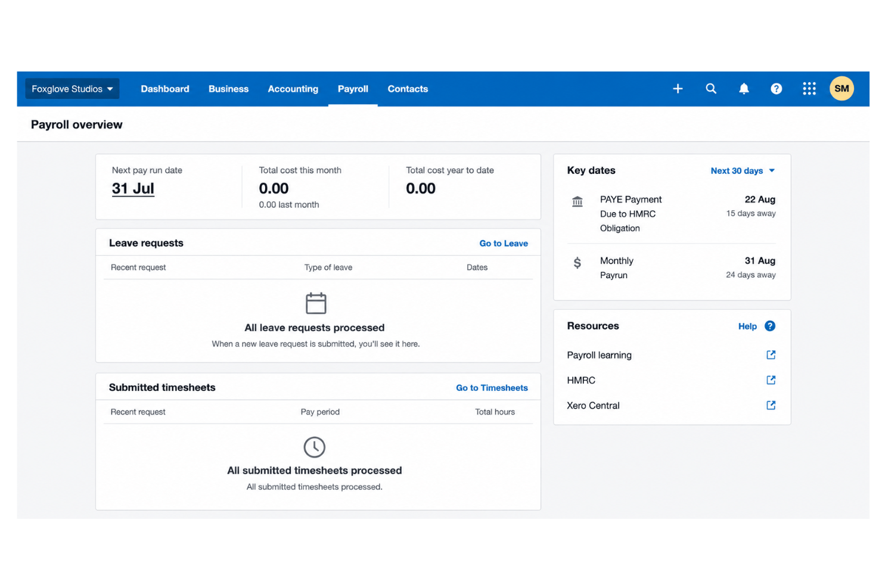Image resolution: width=882 pixels, height=588 pixels.
Task: Click the Dates column header
Action: (x=477, y=267)
